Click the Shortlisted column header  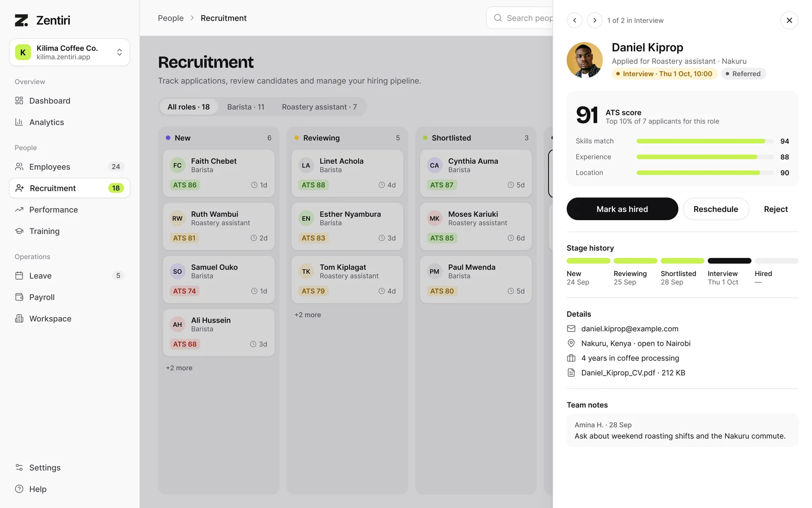click(476, 138)
